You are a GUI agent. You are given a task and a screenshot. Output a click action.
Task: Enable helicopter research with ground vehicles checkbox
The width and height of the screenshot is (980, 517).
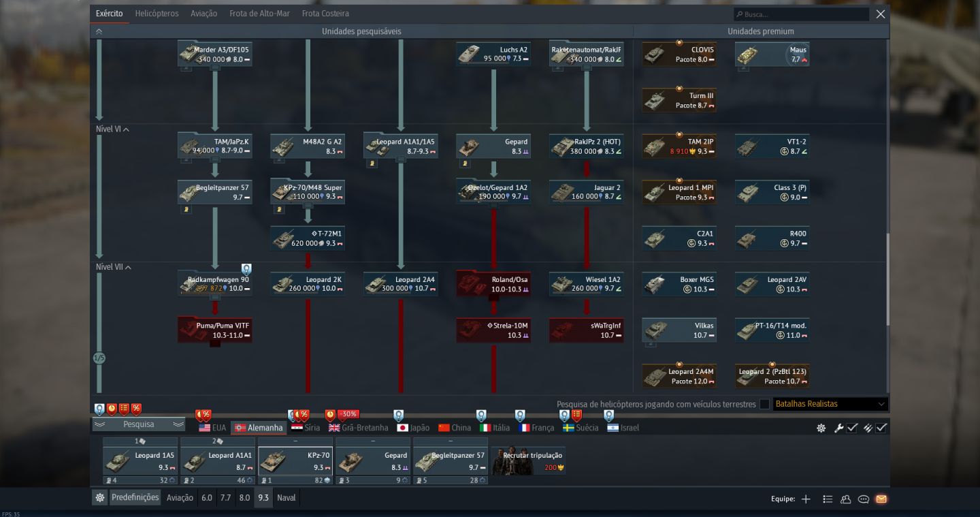[764, 404]
